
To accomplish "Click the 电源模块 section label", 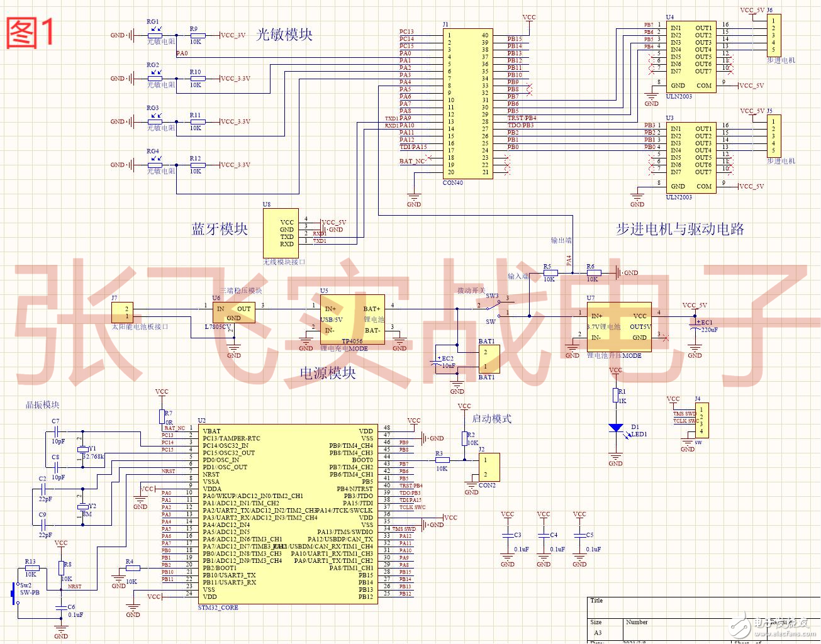I will pyautogui.click(x=328, y=372).
